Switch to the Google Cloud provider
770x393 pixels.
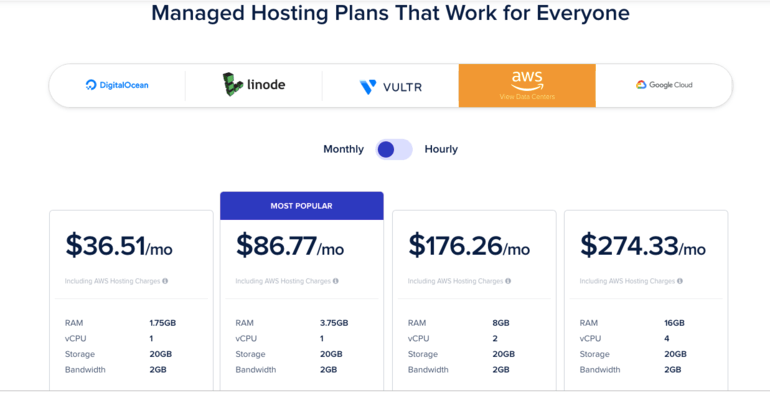664,85
